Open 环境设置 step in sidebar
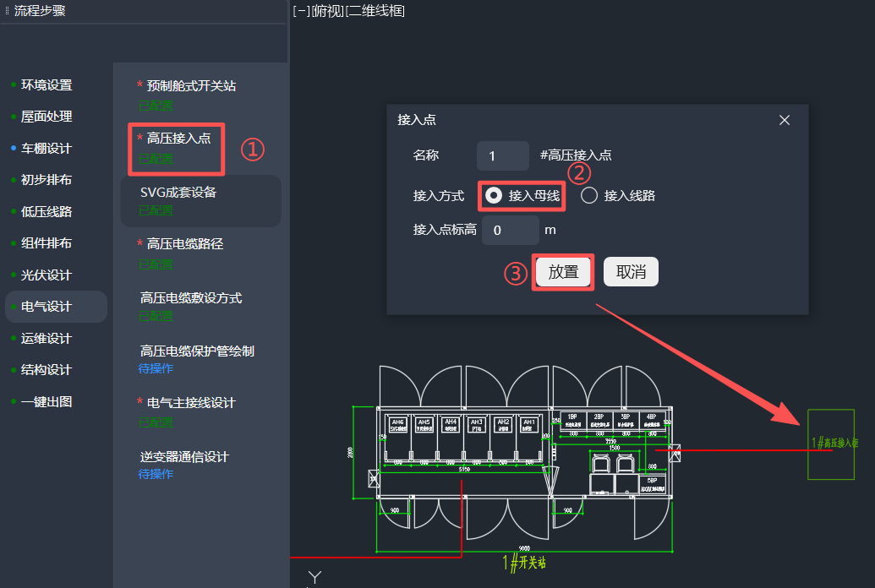Viewport: 875px width, 588px height. pyautogui.click(x=46, y=85)
